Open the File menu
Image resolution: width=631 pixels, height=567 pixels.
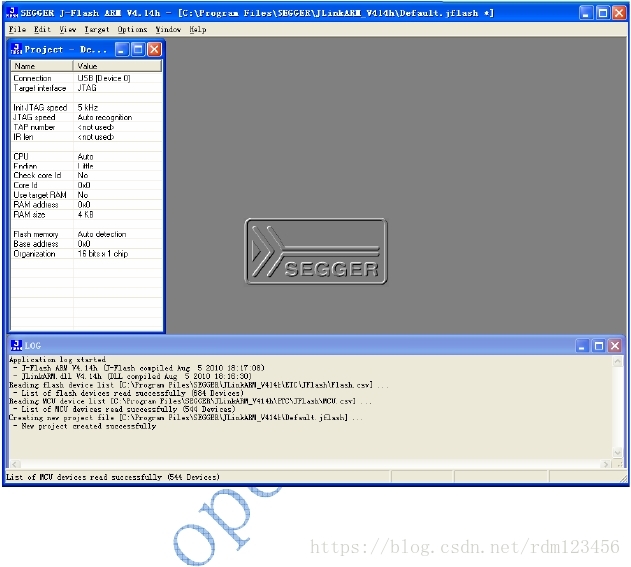(x=17, y=29)
